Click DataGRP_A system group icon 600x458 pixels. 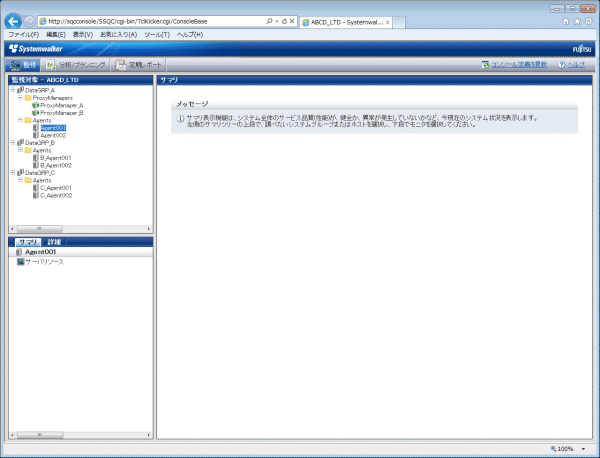(x=21, y=90)
